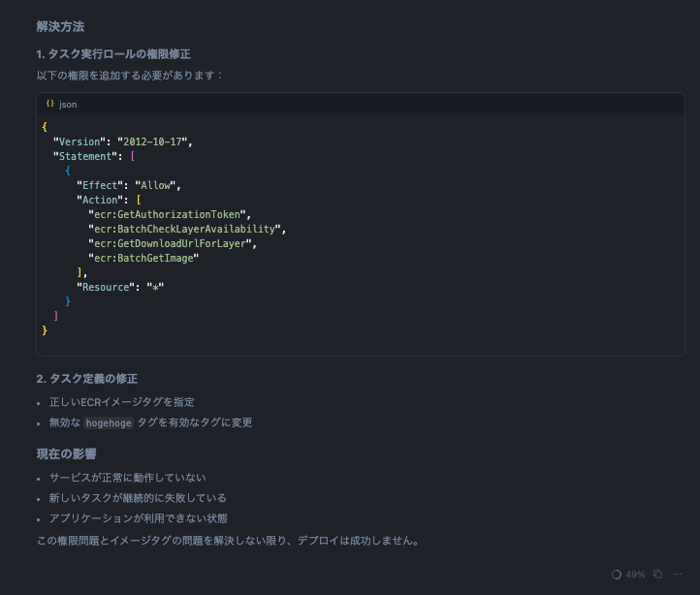Click ecr:GetAuthorizationToken in the code
The height and width of the screenshot is (595, 700).
pos(170,215)
